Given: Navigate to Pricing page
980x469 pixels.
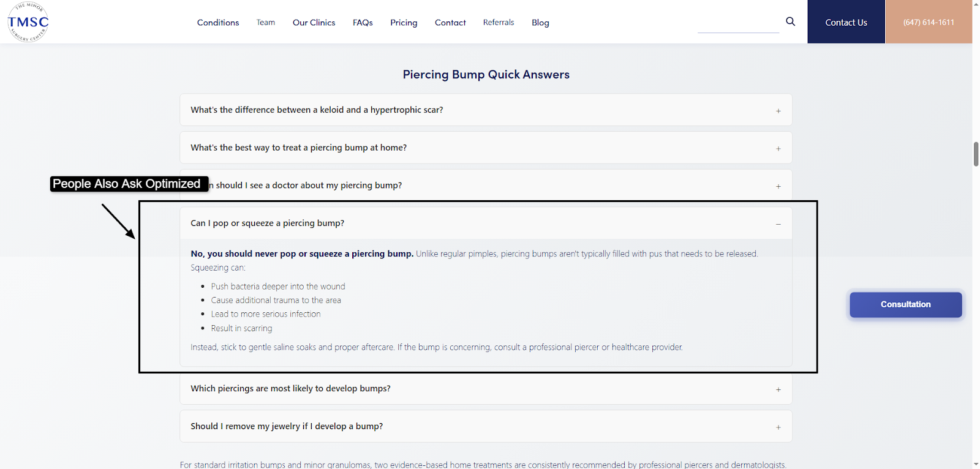Looking at the screenshot, I should point(404,23).
